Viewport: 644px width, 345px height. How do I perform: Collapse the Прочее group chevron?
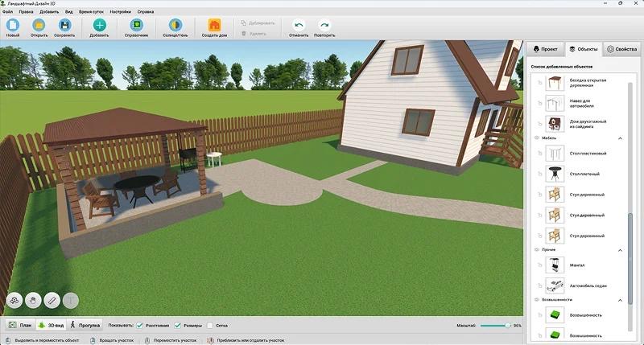tap(620, 250)
